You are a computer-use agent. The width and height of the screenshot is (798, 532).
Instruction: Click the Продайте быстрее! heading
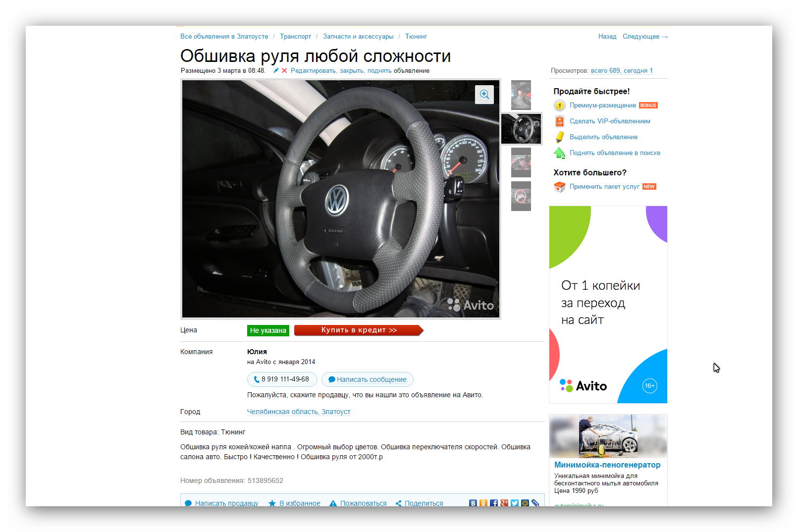tap(591, 91)
